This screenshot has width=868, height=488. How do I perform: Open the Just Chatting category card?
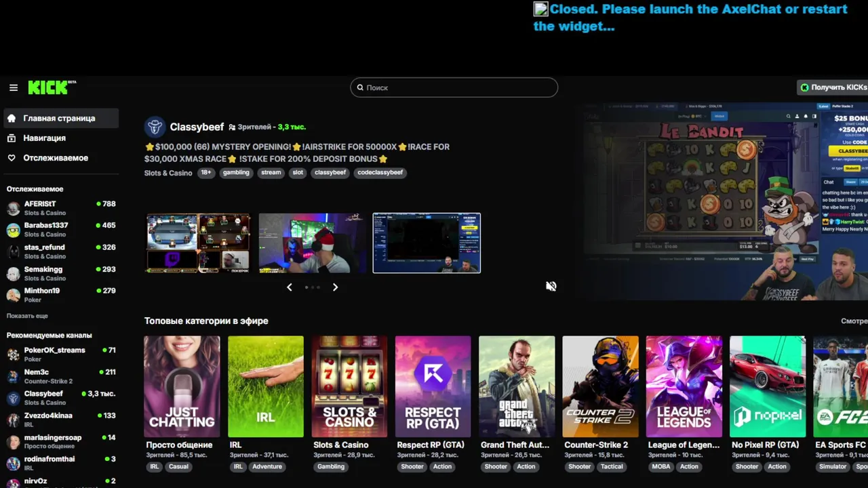(x=182, y=386)
